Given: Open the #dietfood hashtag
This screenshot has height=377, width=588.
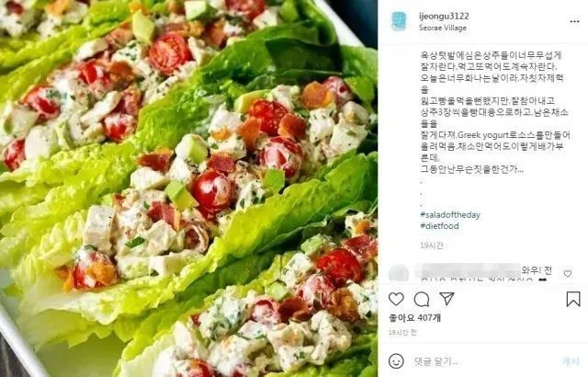Looking at the screenshot, I should (x=439, y=226).
